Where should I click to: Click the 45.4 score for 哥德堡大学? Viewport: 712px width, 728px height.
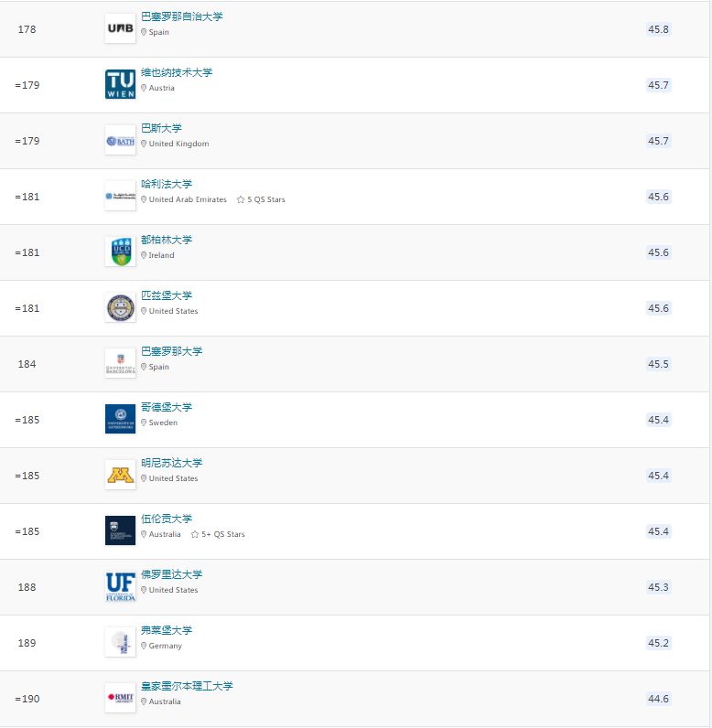[x=658, y=420]
